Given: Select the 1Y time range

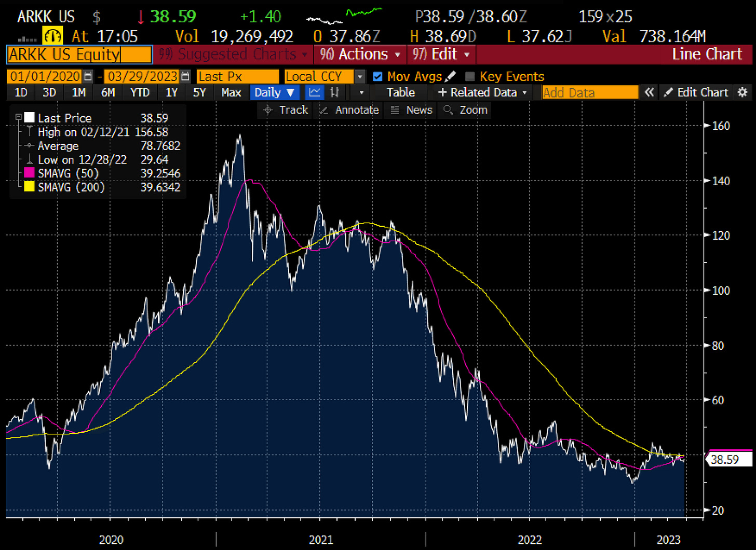Looking at the screenshot, I should coord(171,92).
